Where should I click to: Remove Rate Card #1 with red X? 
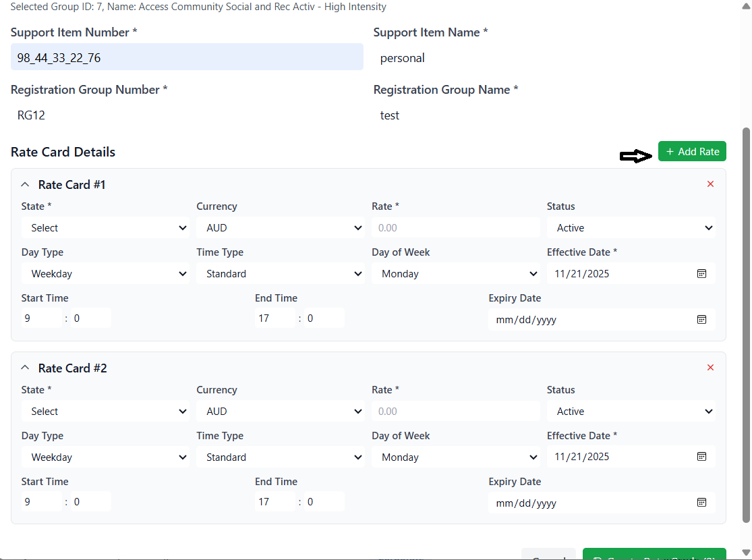(710, 184)
